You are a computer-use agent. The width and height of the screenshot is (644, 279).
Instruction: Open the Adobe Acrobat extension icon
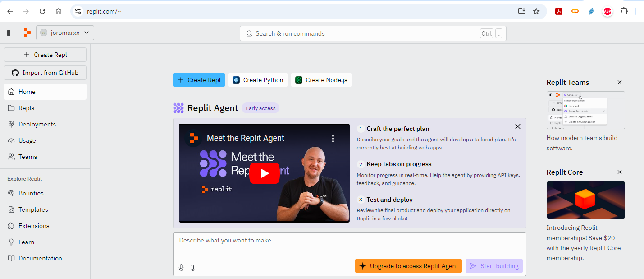tap(559, 11)
